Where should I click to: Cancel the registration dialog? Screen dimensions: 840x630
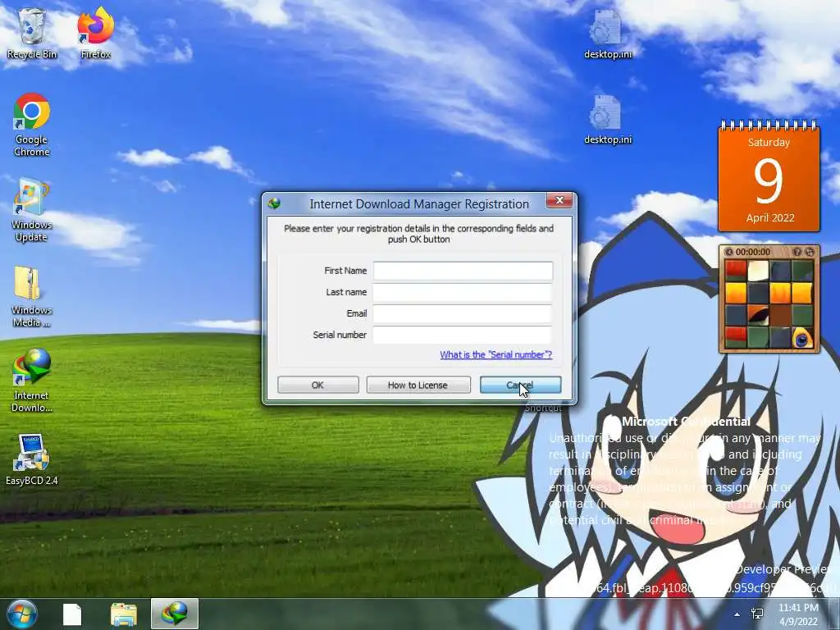(x=520, y=385)
